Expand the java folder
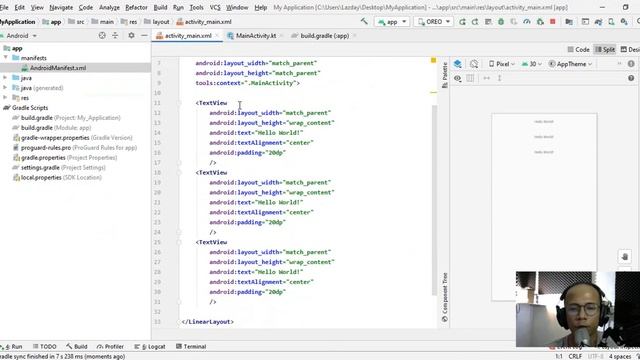 pyautogui.click(x=5, y=78)
